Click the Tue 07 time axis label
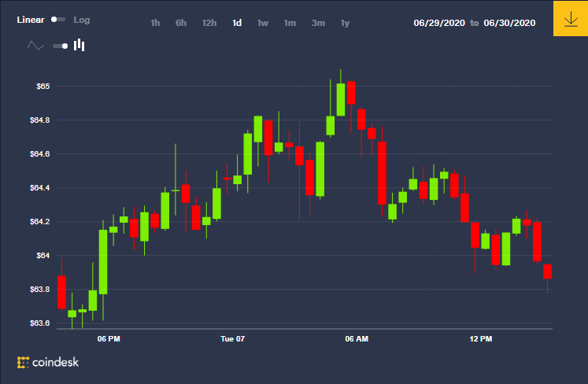This screenshot has width=588, height=384. [232, 338]
